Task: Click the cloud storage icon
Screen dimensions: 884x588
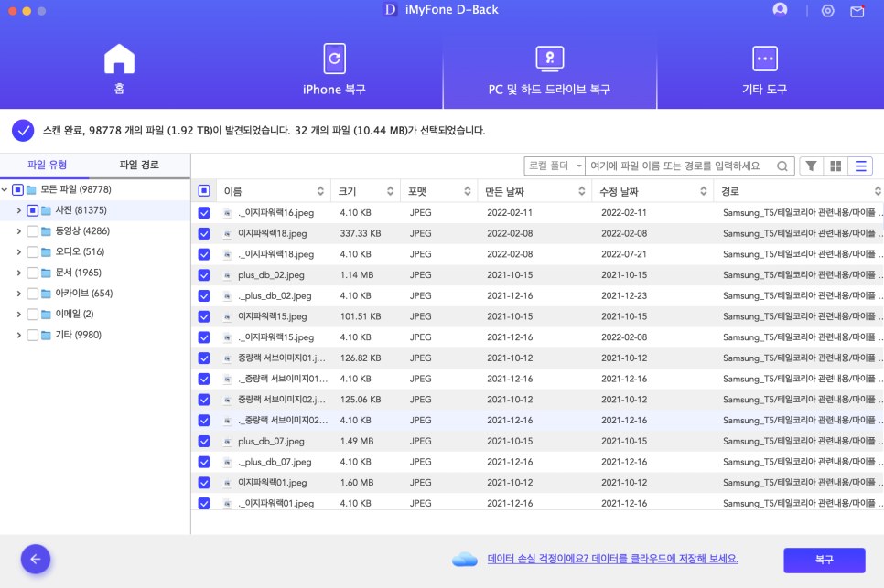Action: point(465,560)
